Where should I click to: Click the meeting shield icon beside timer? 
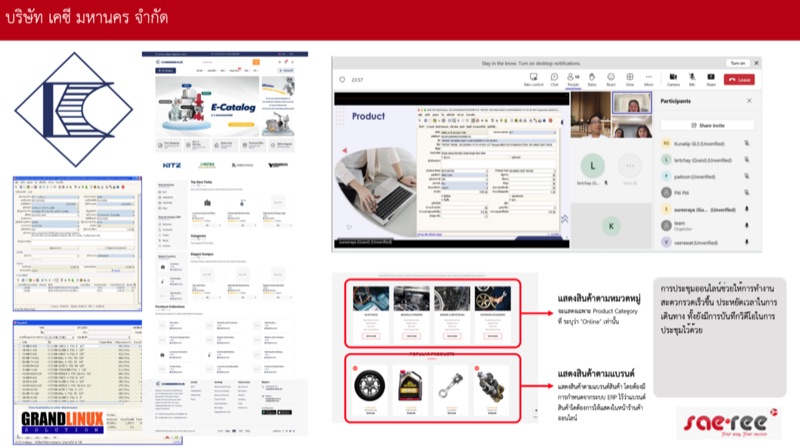342,80
